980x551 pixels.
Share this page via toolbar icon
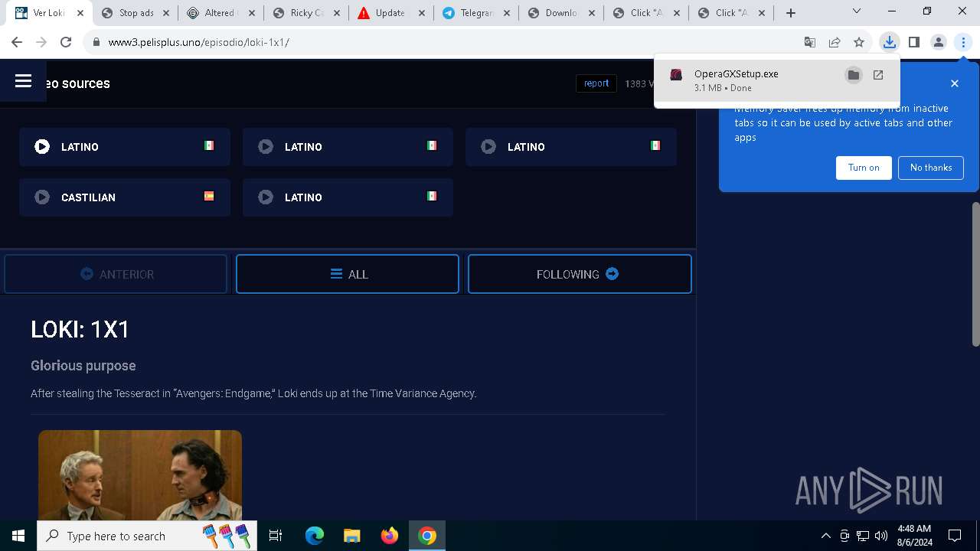835,42
